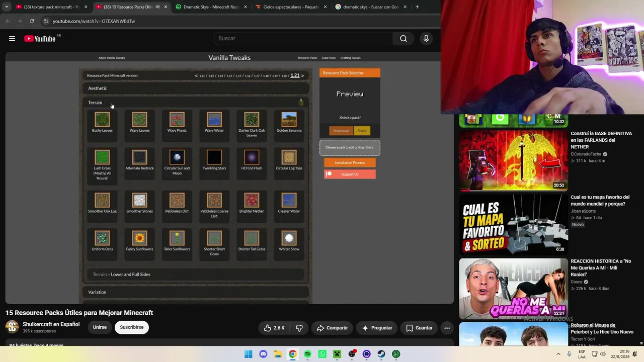Image resolution: width=644 pixels, height=362 pixels.
Task: Click the Bushy Leaves pack icon
Action: click(102, 119)
